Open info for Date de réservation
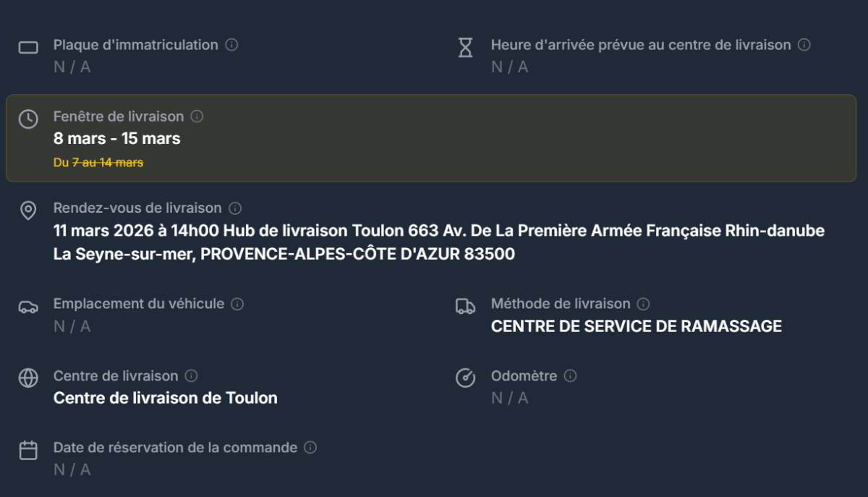868x497 pixels. pyautogui.click(x=310, y=448)
